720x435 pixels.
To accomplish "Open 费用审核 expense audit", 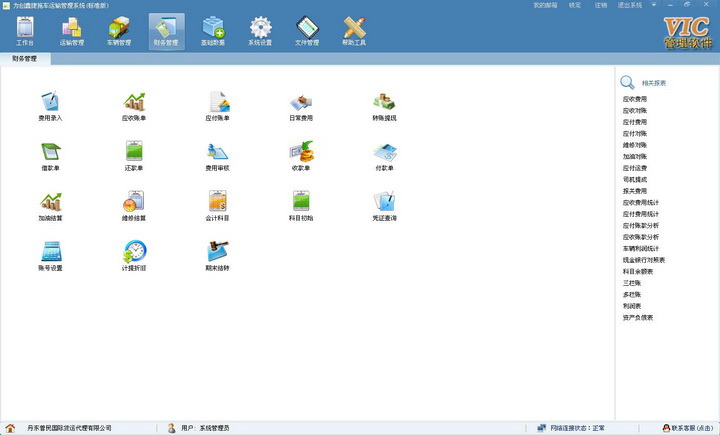I will pyautogui.click(x=217, y=156).
